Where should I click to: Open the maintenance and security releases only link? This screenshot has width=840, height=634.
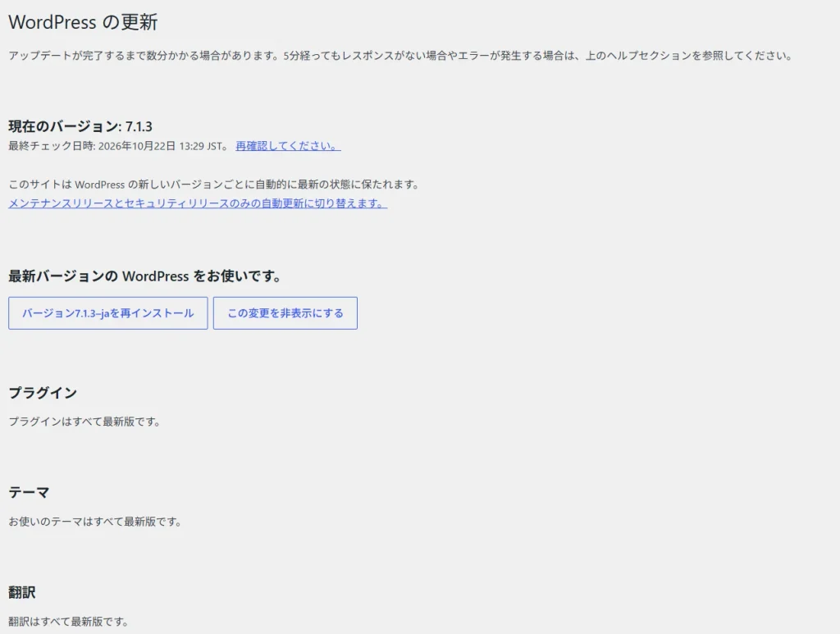(198, 203)
